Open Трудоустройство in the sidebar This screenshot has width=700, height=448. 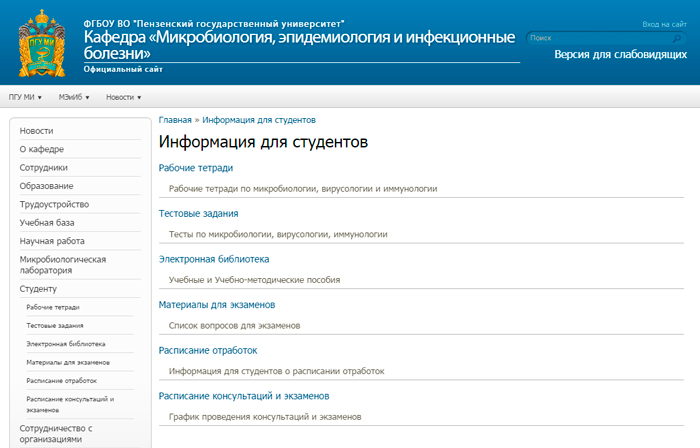54,204
